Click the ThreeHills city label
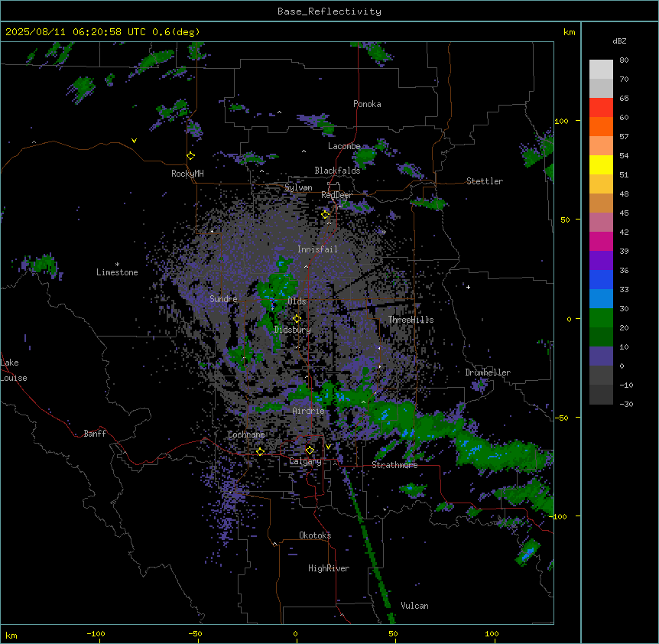 coord(411,320)
